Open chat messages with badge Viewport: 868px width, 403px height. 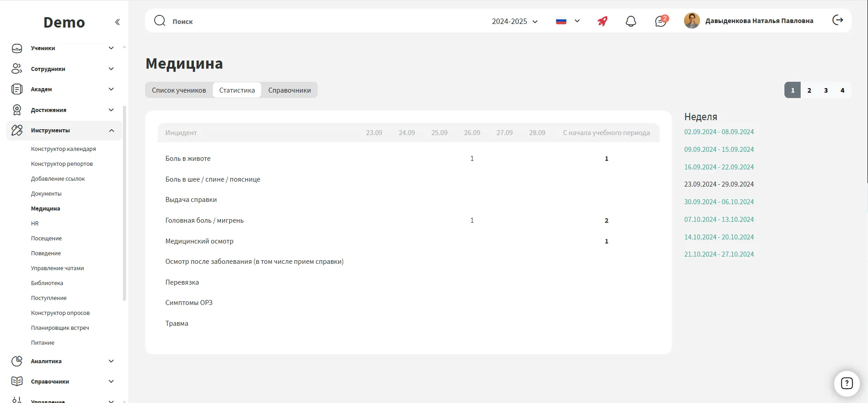(661, 21)
